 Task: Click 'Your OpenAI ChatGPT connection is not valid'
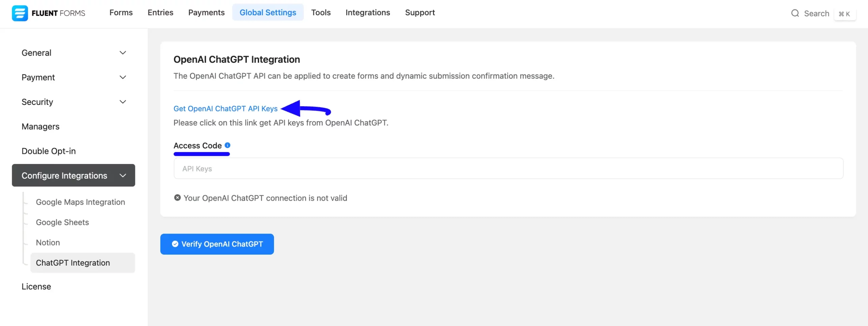(265, 198)
